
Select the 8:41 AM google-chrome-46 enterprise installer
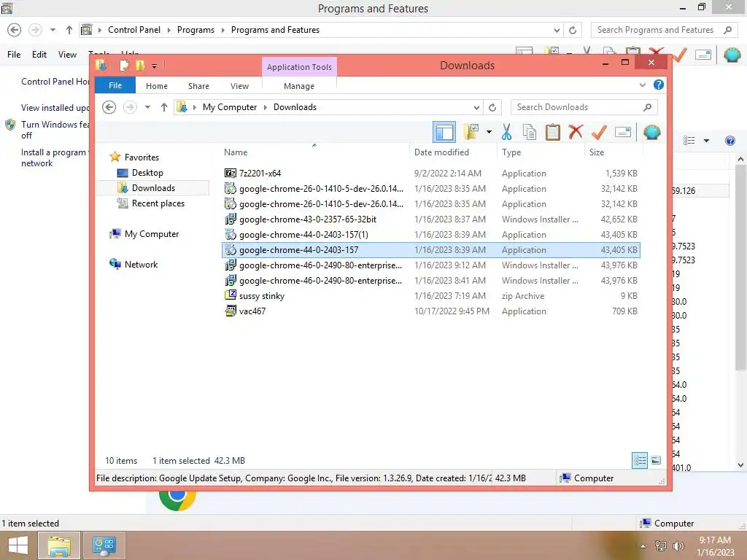click(430, 281)
